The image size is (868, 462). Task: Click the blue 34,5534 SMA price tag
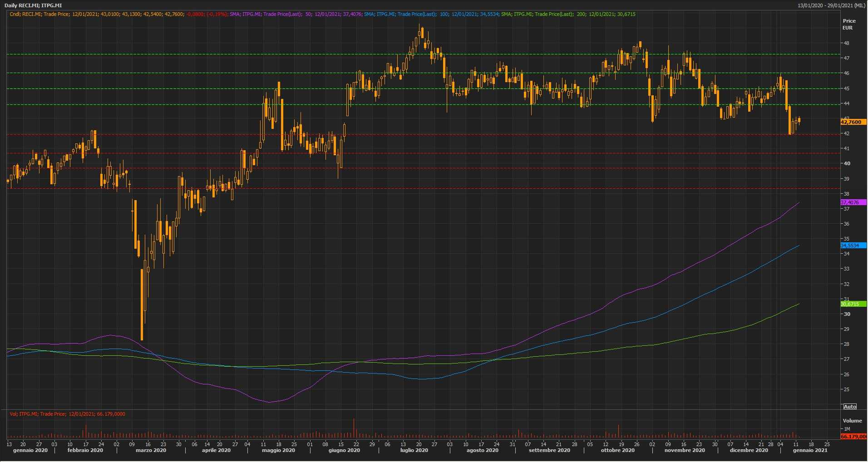tap(852, 246)
